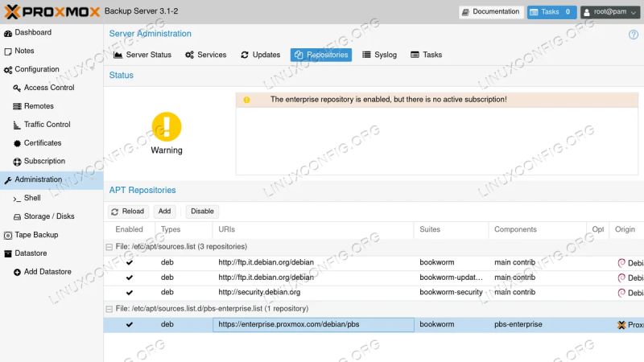
Task: Click the Shell prompt icon
Action: point(17,199)
